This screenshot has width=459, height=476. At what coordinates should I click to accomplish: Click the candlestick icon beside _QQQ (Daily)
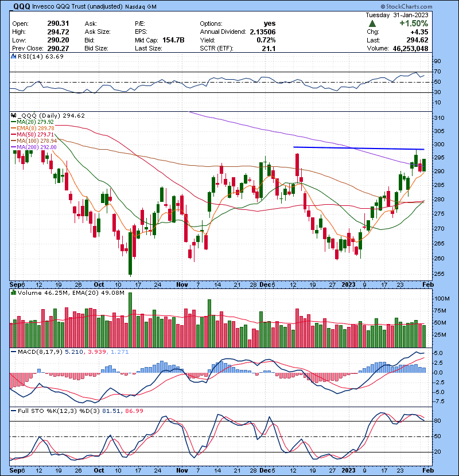pos(13,115)
